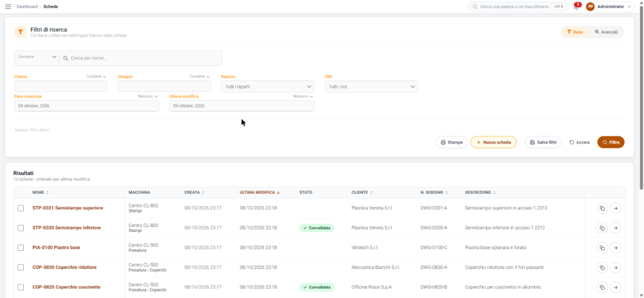Click 'Meccanica Bianchi S.r.l.' client cell

[375, 267]
